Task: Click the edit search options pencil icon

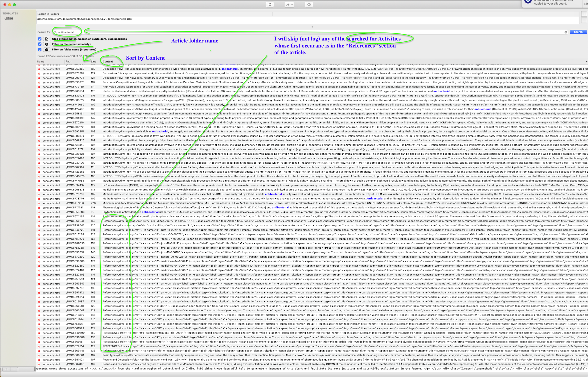Action: [x=47, y=39]
